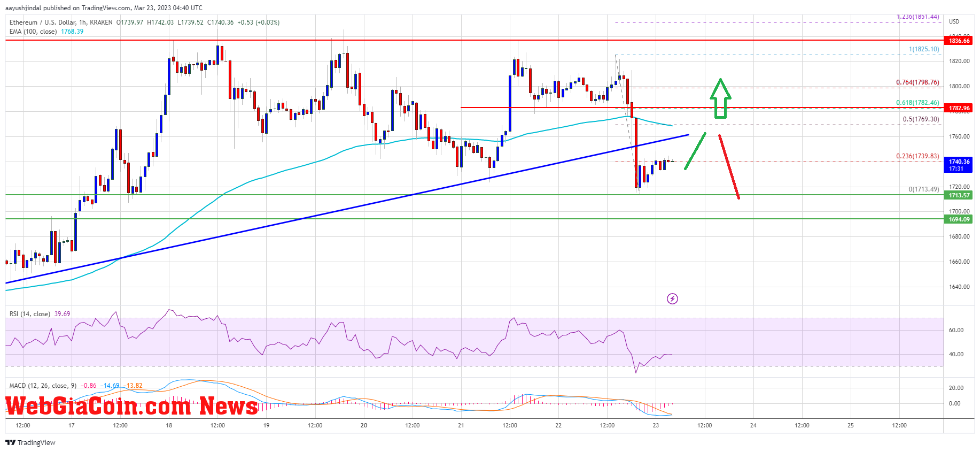
Task: Click the 0.764(1798.76) Fibonacci level text
Action: pos(917,82)
